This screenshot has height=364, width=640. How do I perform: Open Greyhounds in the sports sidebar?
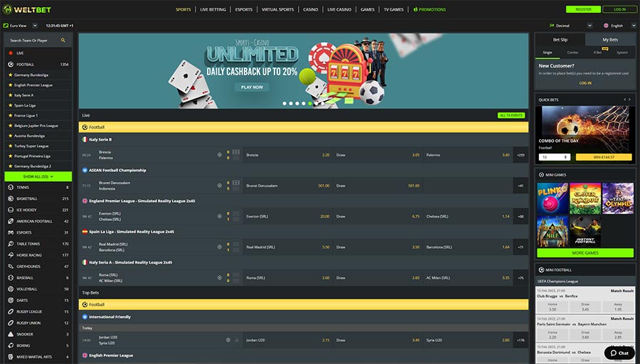click(x=38, y=267)
